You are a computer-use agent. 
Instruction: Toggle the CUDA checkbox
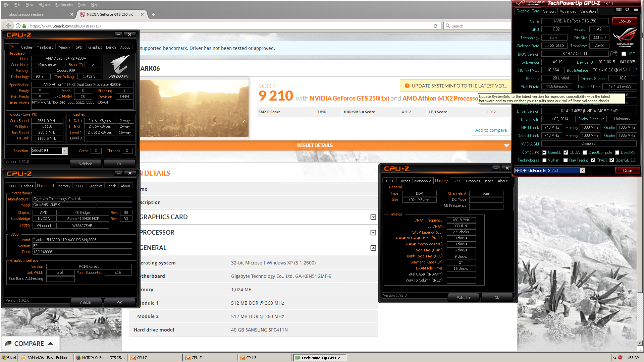[566, 153]
